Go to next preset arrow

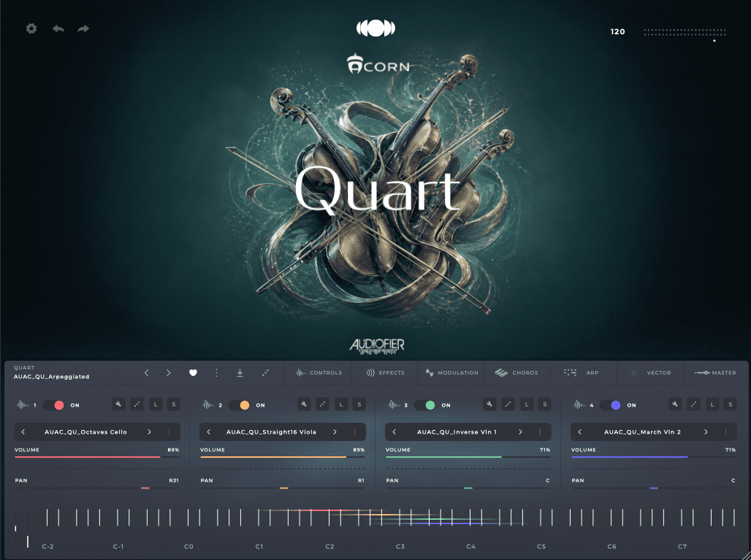pos(168,372)
